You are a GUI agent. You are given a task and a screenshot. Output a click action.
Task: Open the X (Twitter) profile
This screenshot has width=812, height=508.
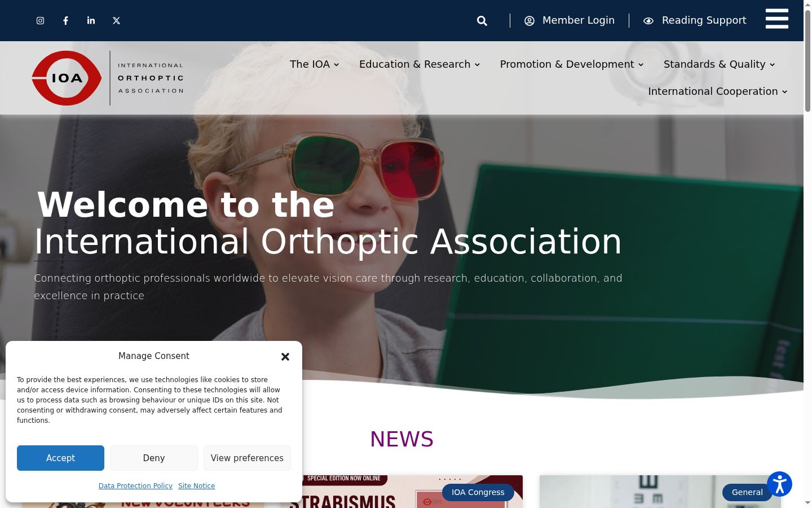[117, 21]
